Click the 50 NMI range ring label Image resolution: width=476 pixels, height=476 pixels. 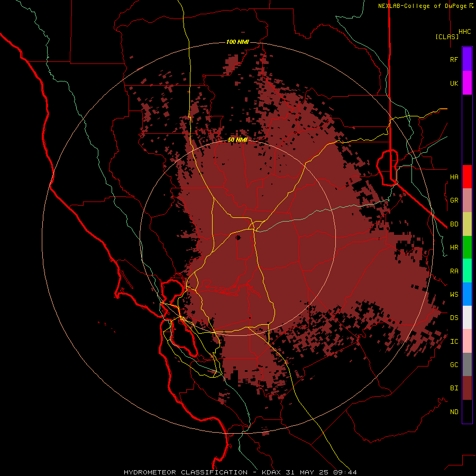coord(237,140)
